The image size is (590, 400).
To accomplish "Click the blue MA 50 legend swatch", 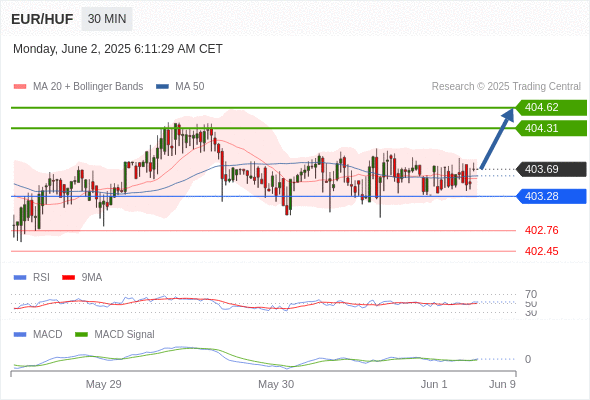I will (x=162, y=87).
